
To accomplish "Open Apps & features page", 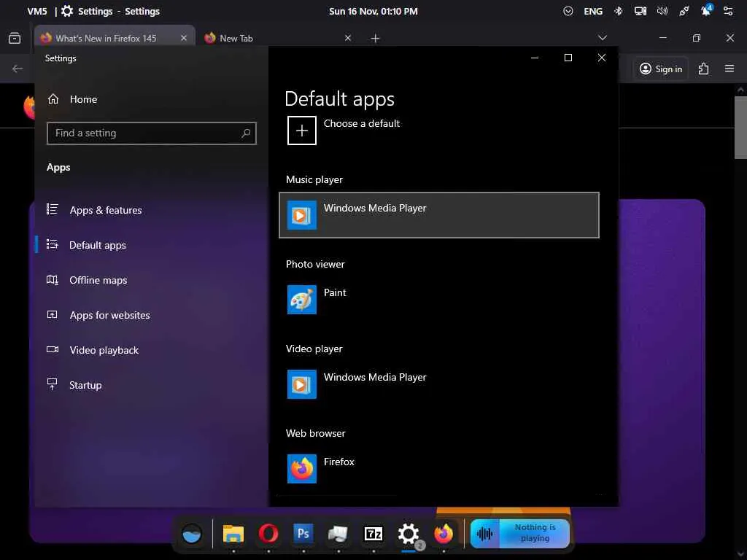I will [106, 210].
